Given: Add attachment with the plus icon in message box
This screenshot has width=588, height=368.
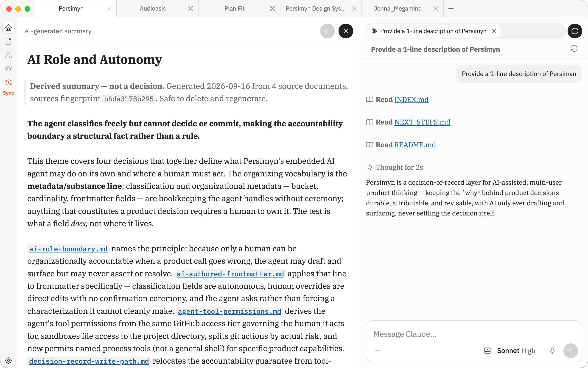Looking at the screenshot, I should (x=377, y=351).
